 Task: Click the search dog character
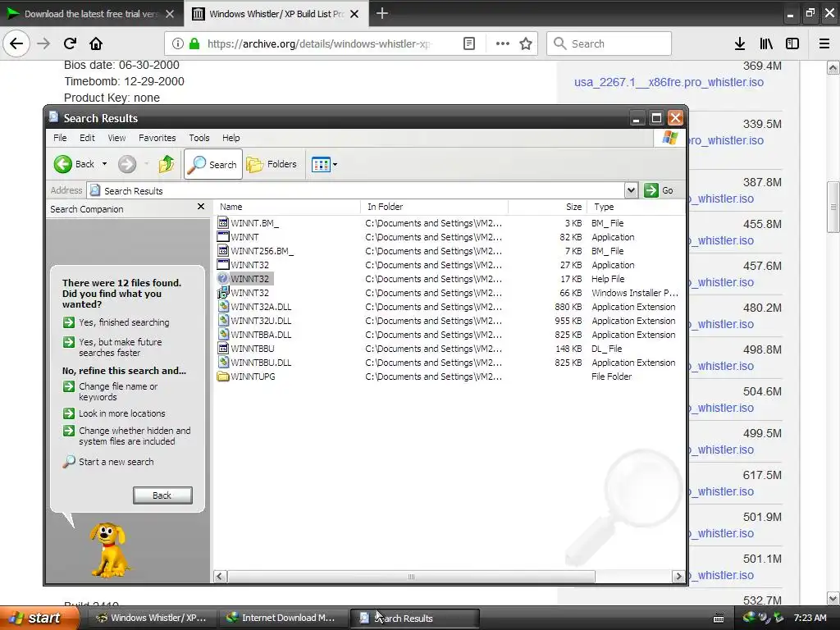coord(109,550)
